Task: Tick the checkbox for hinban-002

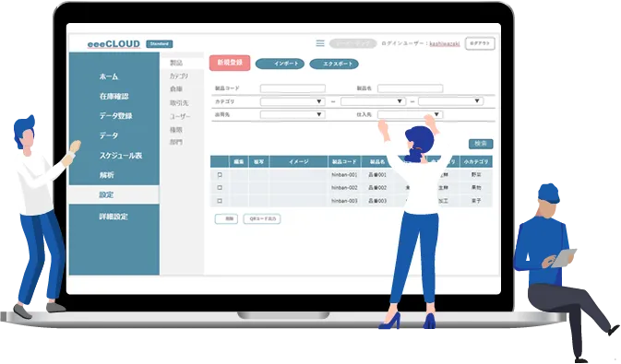Action: pos(220,188)
